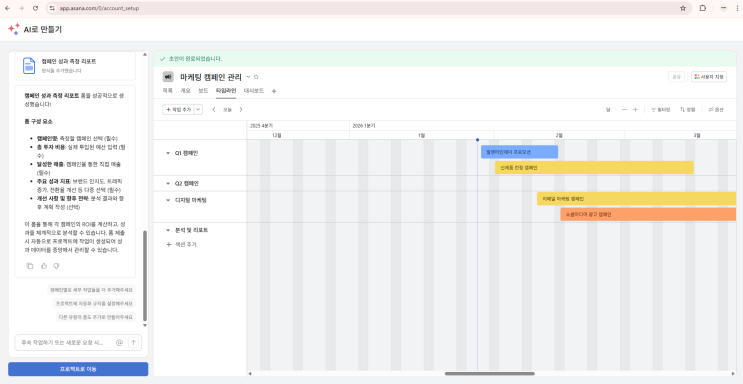Click the today marker dot on timeline
This screenshot has width=743, height=384.
477,140
